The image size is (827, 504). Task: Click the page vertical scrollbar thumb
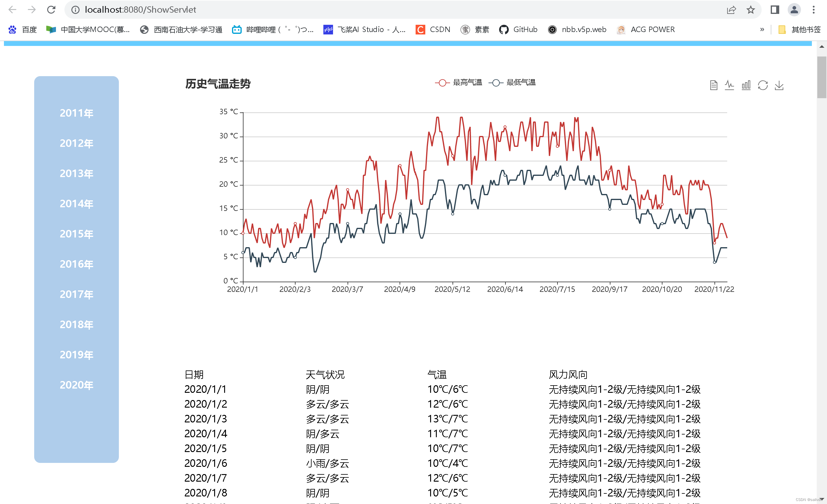[x=821, y=77]
